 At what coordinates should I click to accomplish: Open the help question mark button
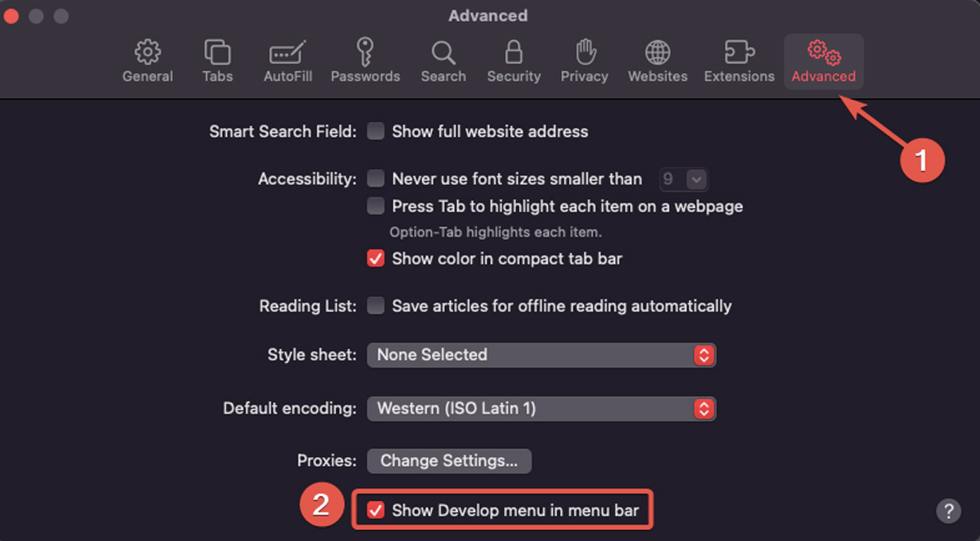948,512
